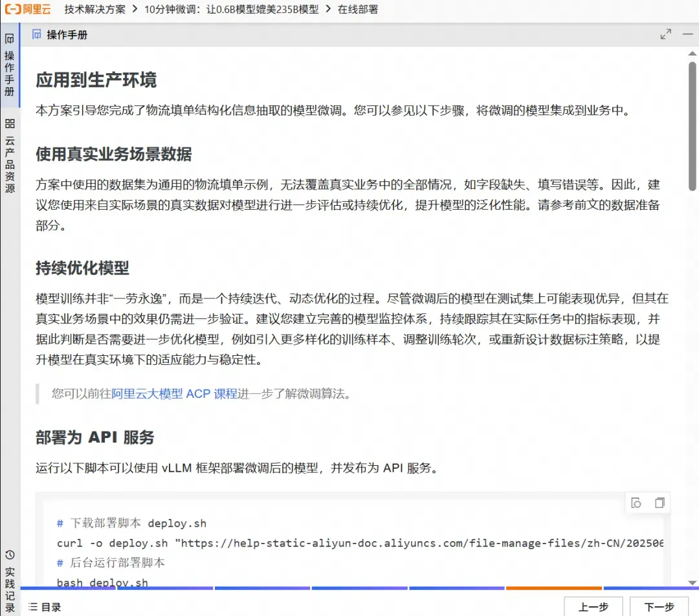Image resolution: width=699 pixels, height=616 pixels.
Task: Click the Aliyun logo in the header
Action: (28, 9)
